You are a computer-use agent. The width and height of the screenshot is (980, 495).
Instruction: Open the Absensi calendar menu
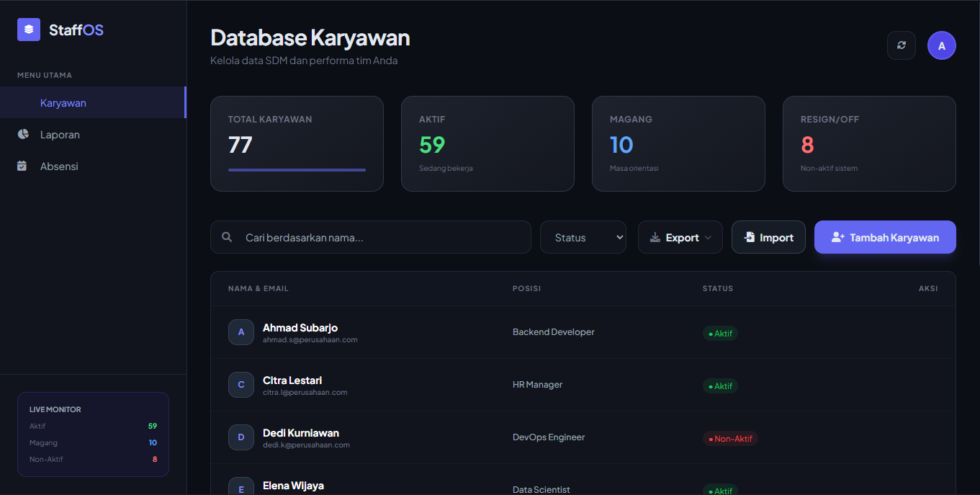tap(93, 166)
